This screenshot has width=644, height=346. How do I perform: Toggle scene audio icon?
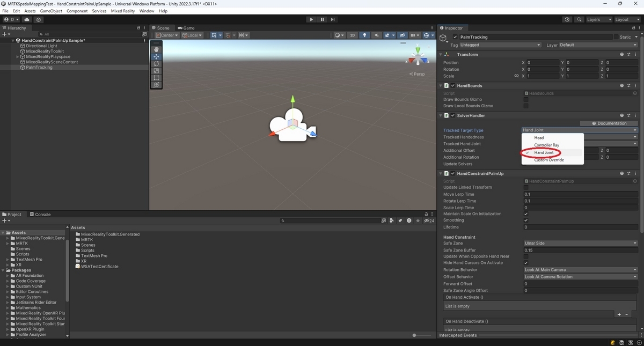pos(376,35)
